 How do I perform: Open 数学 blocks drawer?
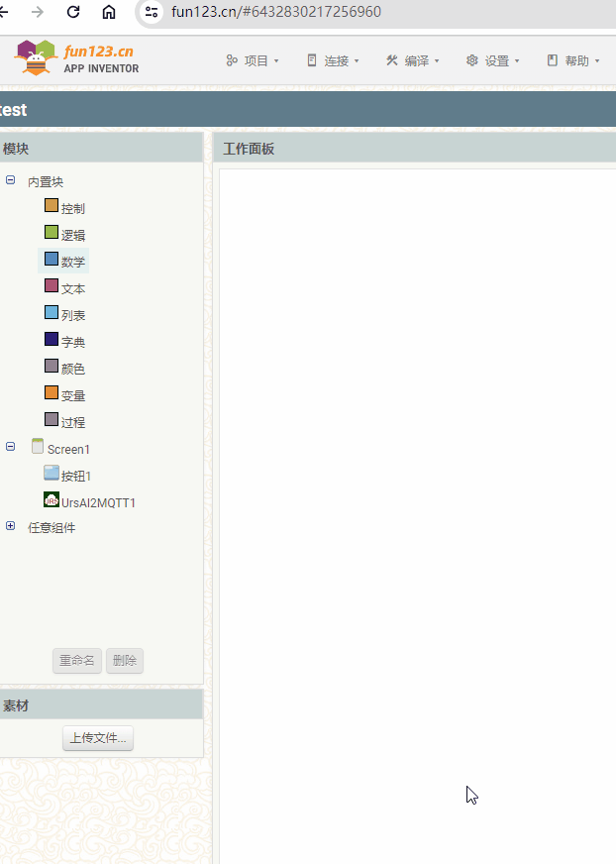[72, 262]
